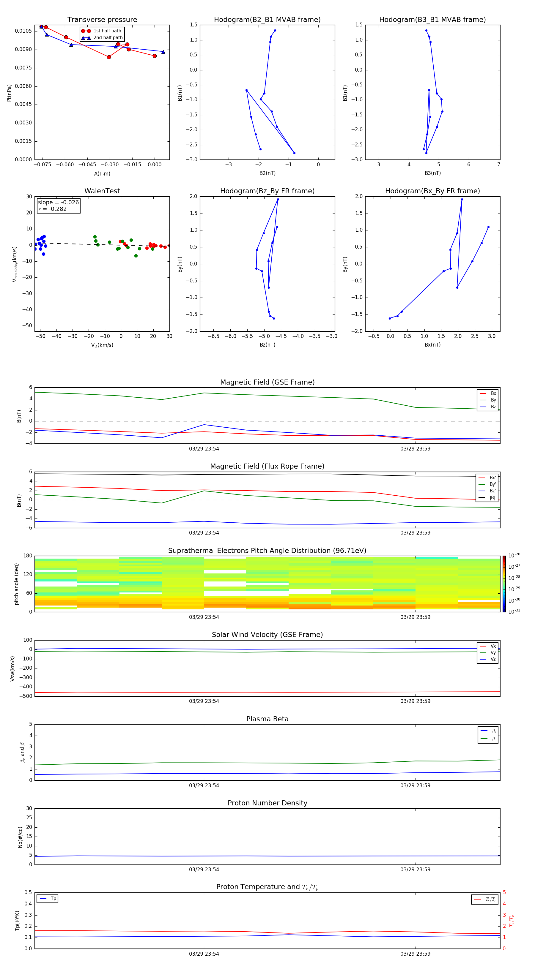Click the 'Transverse pressure' plot title
This screenshot has width=535, height=980.
(x=102, y=20)
